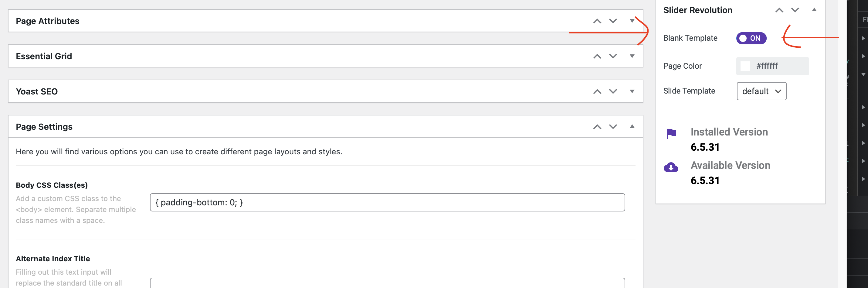Move Slider Revolution panel down
This screenshot has width=868, height=288.
point(795,10)
